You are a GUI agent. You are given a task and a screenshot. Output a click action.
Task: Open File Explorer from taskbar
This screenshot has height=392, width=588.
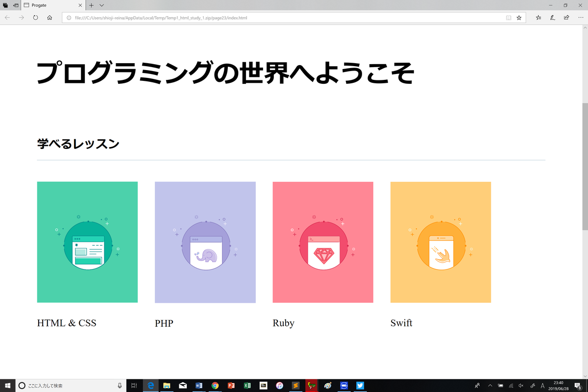point(167,386)
